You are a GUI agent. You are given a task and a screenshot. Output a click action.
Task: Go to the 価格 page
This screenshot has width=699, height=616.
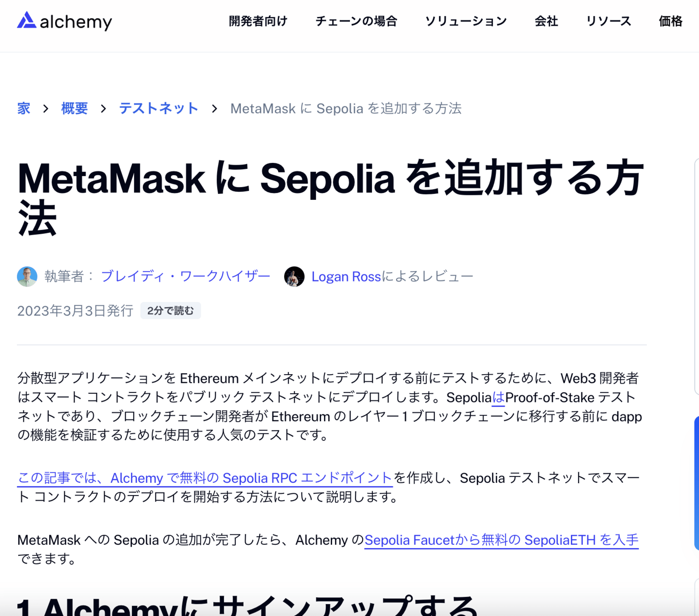click(x=670, y=21)
